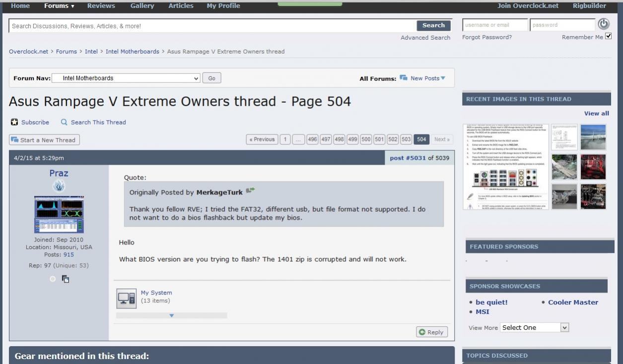Click the Cooler Master sponsor link
Image resolution: width=623 pixels, height=364 pixels.
click(x=573, y=302)
